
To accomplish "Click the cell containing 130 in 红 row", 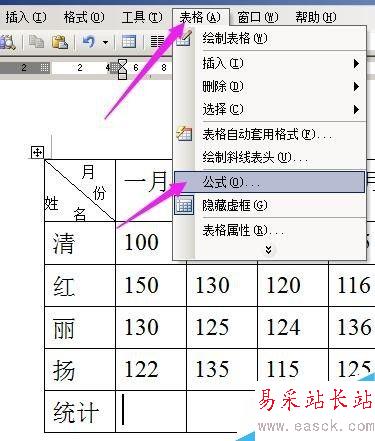I will [222, 286].
